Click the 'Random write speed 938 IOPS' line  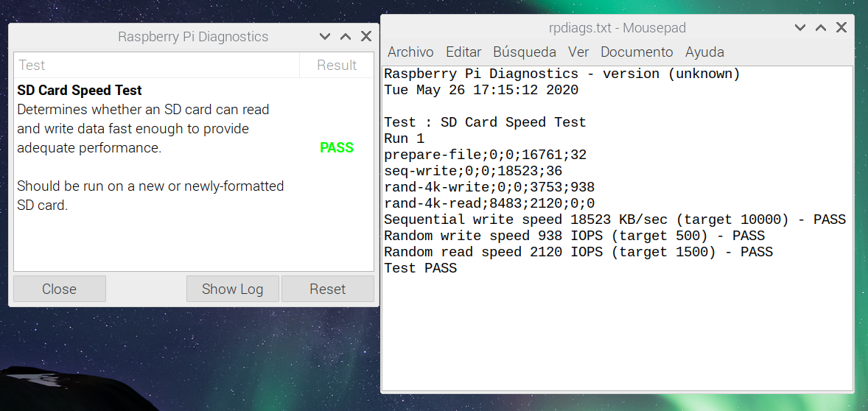tap(575, 236)
